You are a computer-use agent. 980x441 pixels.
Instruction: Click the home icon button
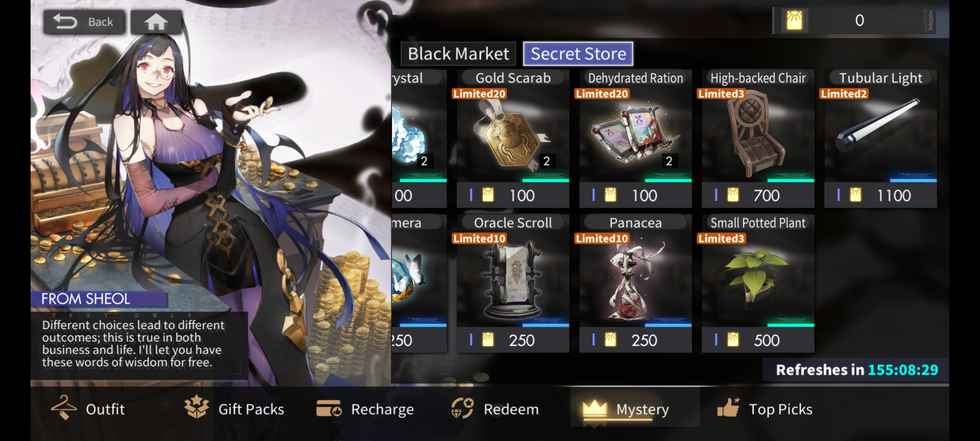pos(156,22)
